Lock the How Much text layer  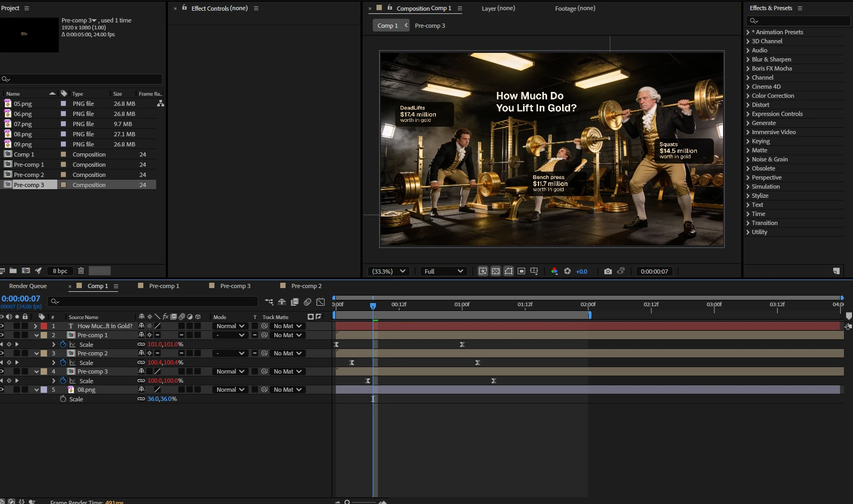pyautogui.click(x=25, y=326)
